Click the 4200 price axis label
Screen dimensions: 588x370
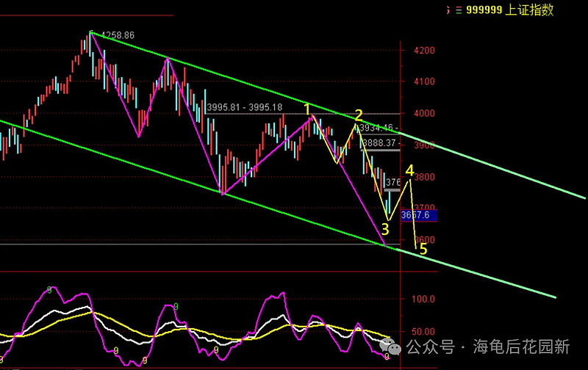click(425, 50)
